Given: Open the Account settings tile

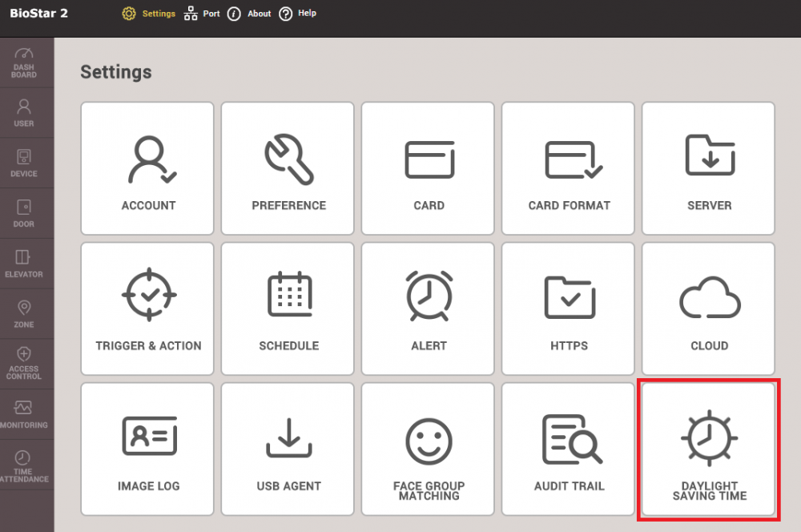Looking at the screenshot, I should pyautogui.click(x=148, y=168).
